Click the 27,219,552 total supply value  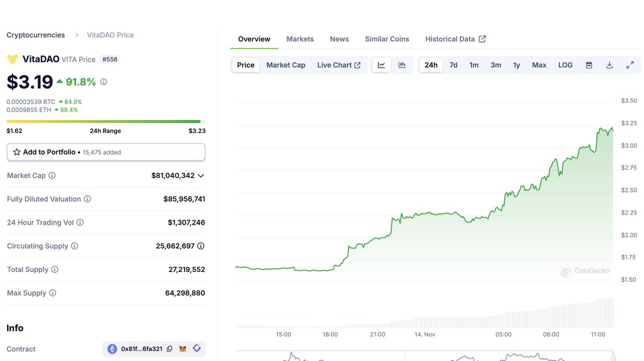tap(187, 270)
